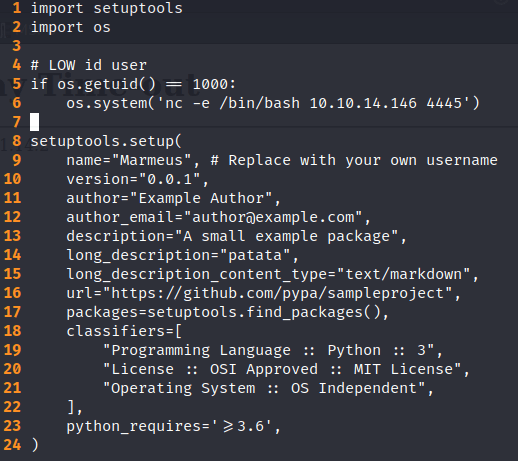
Task: Click the 'setuptools.setup(' line
Action: (106, 141)
